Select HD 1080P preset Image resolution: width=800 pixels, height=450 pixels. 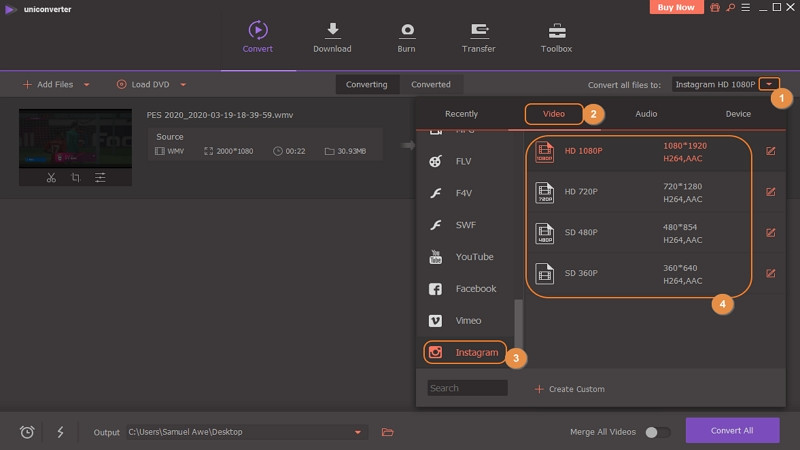643,152
